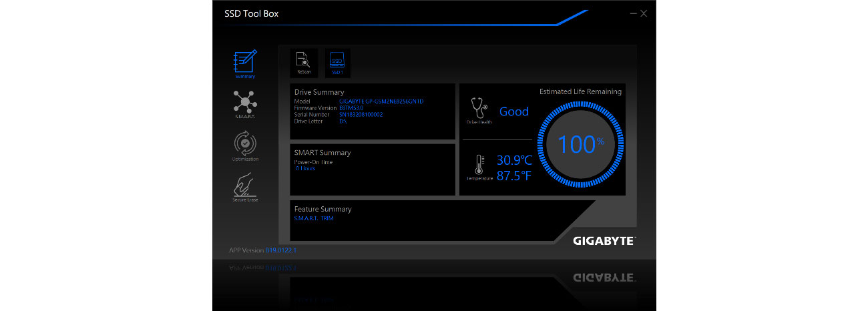Click the Feature Summary heading
Image resolution: width=868 pixels, height=311 pixels.
(x=322, y=209)
